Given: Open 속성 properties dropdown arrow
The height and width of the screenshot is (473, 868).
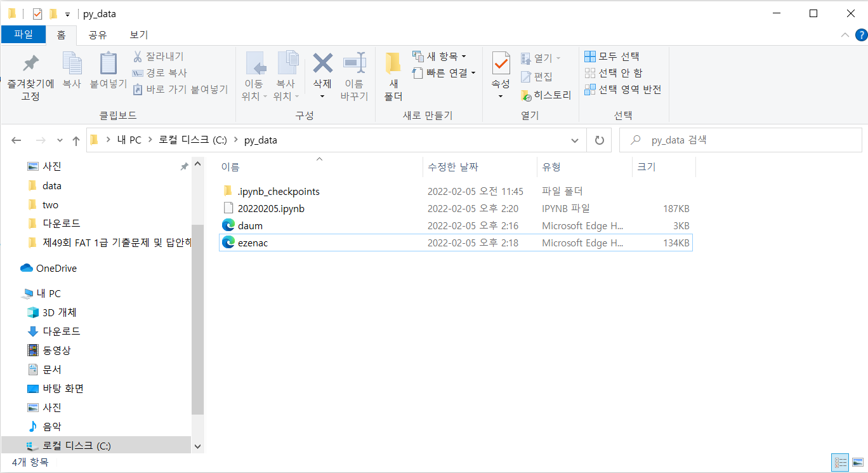Looking at the screenshot, I should (x=501, y=97).
